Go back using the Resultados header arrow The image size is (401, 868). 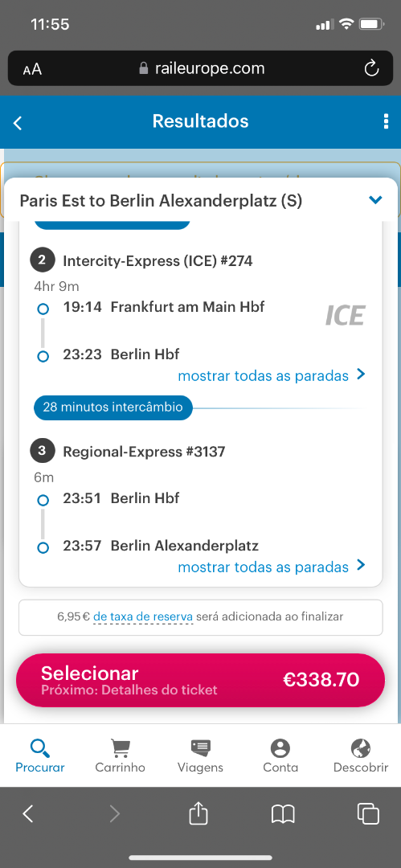[x=18, y=123]
